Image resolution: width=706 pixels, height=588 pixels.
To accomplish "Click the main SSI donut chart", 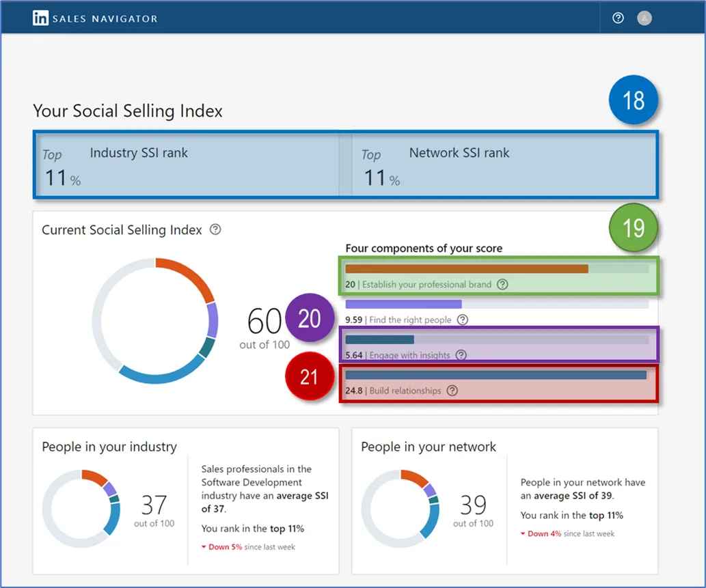I will [155, 321].
